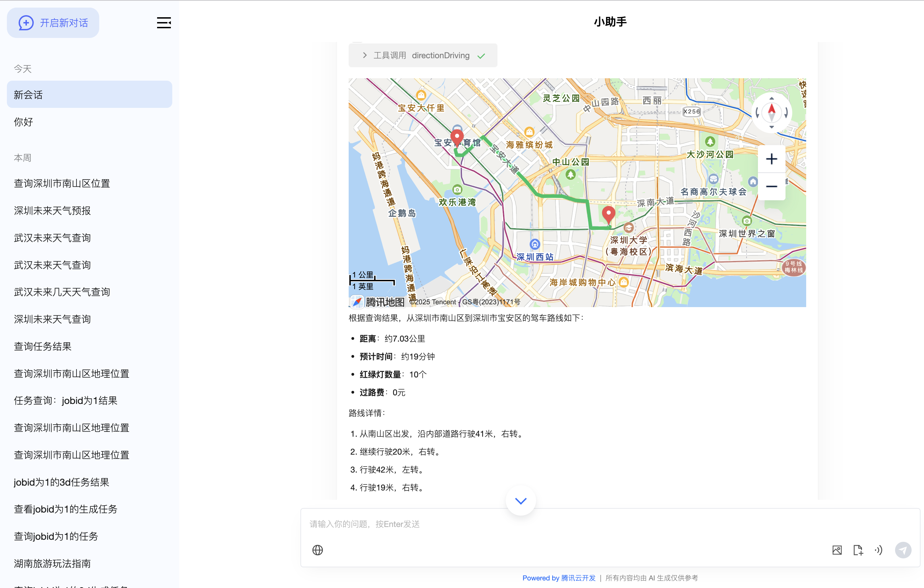Image resolution: width=924 pixels, height=588 pixels.
Task: Send the message with paper plane button
Action: (903, 550)
